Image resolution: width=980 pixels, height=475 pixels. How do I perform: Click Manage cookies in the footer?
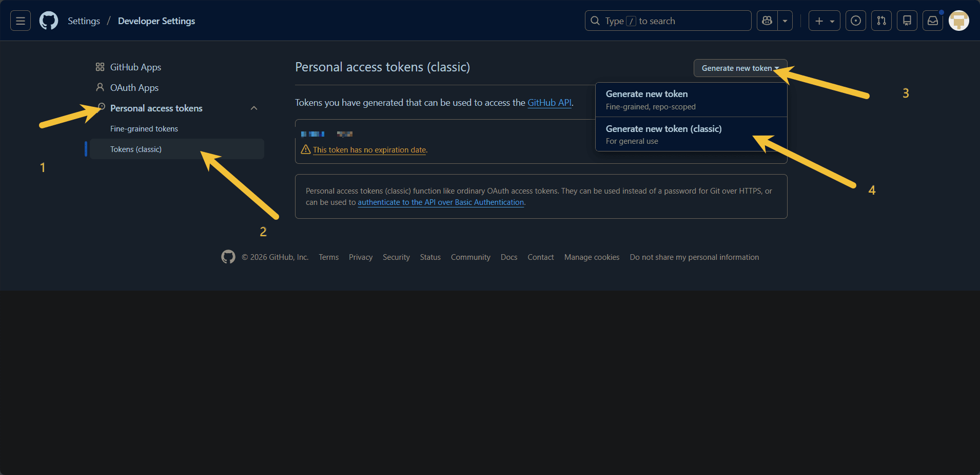click(x=592, y=257)
